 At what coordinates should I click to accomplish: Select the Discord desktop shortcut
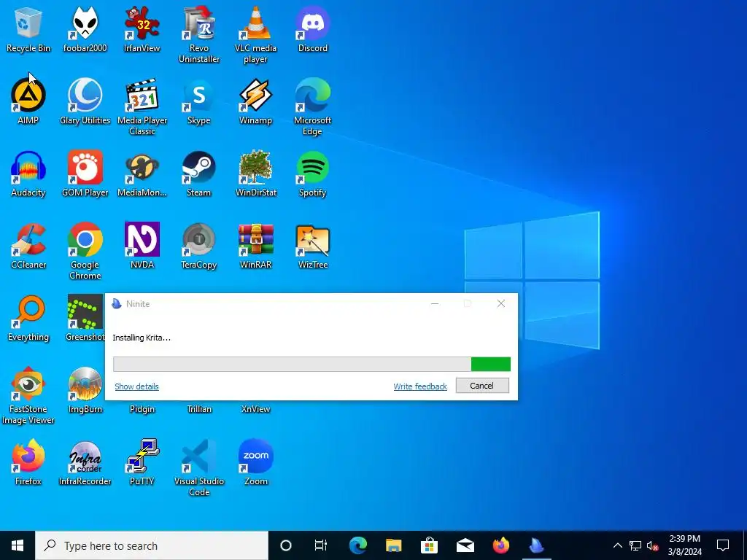312,28
